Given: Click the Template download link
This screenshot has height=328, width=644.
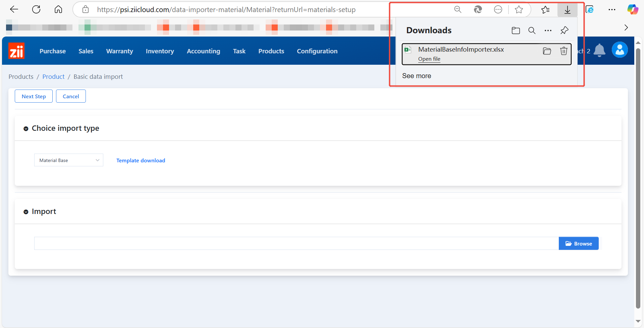Looking at the screenshot, I should pyautogui.click(x=141, y=160).
